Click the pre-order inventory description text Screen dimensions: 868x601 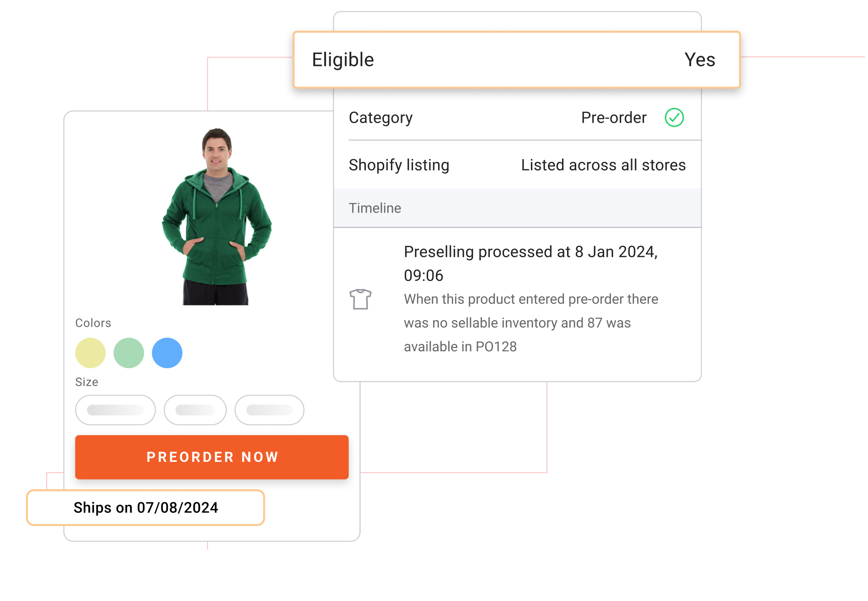530,323
